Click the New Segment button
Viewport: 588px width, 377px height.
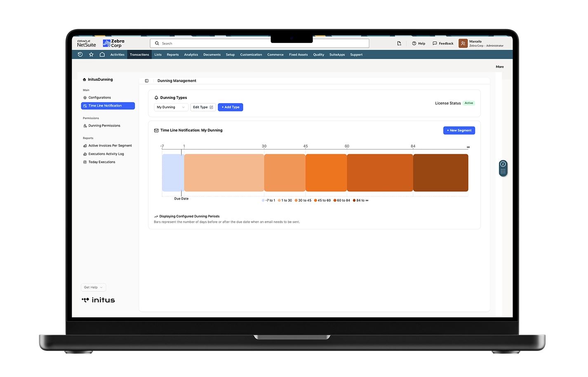point(459,130)
